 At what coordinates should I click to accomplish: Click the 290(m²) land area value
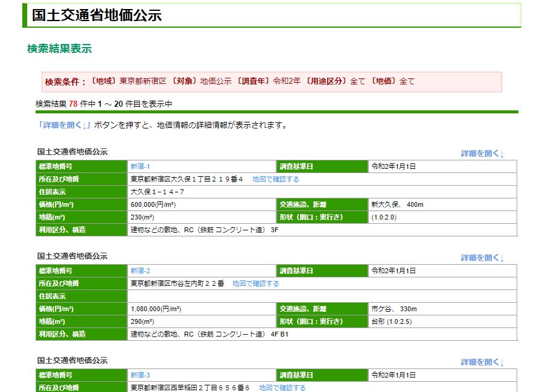(142, 321)
